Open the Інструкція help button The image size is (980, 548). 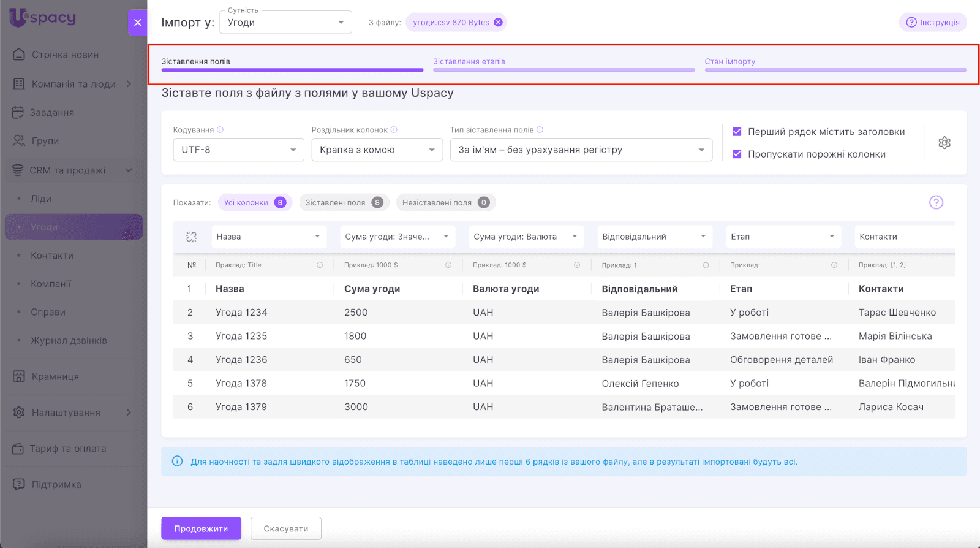tap(933, 22)
